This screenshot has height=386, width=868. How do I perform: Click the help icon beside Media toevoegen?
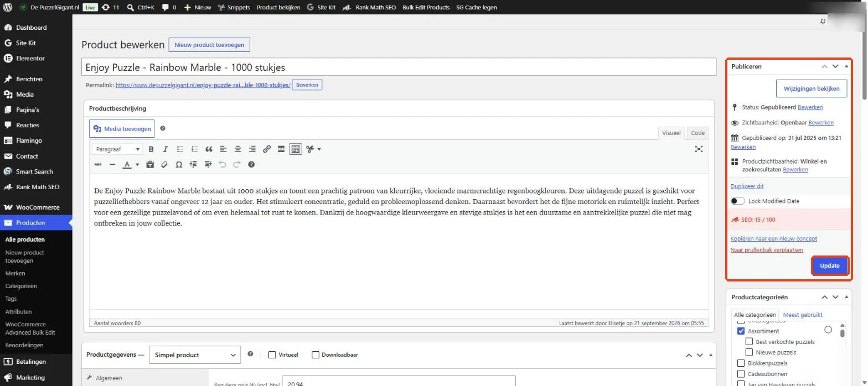[x=163, y=129]
